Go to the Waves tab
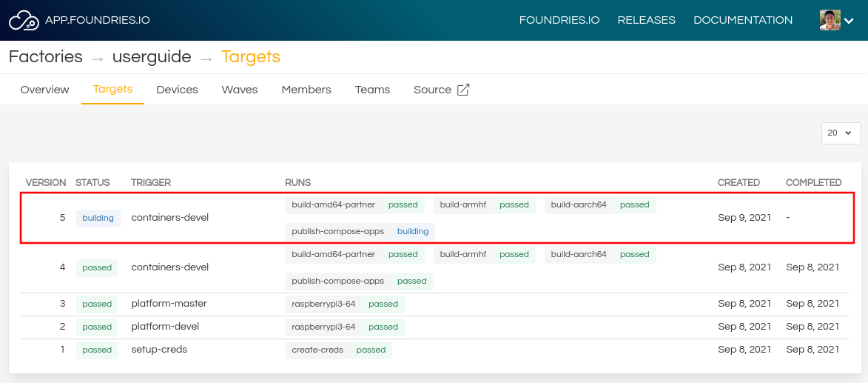The height and width of the screenshot is (383, 868). (x=240, y=90)
